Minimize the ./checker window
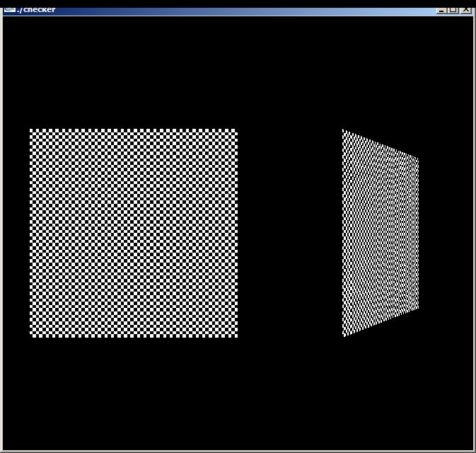The width and height of the screenshot is (476, 453). [441, 11]
